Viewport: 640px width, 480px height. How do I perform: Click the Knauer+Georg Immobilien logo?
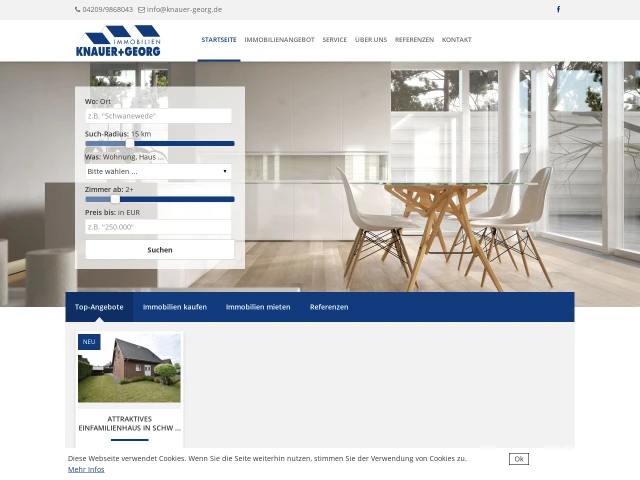[118, 41]
